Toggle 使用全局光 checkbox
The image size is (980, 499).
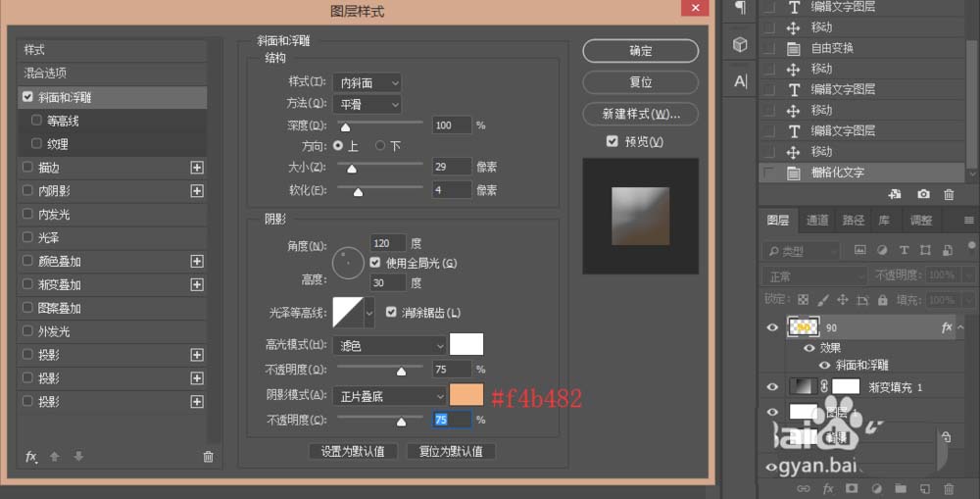[375, 263]
